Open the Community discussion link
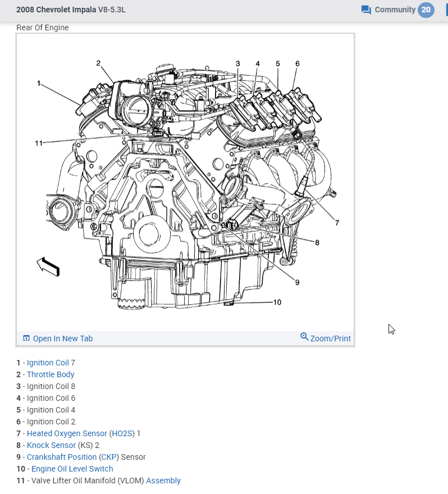 [395, 10]
